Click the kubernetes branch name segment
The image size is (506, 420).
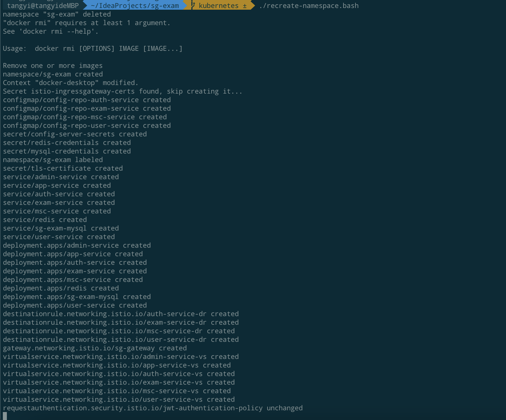[x=218, y=6]
